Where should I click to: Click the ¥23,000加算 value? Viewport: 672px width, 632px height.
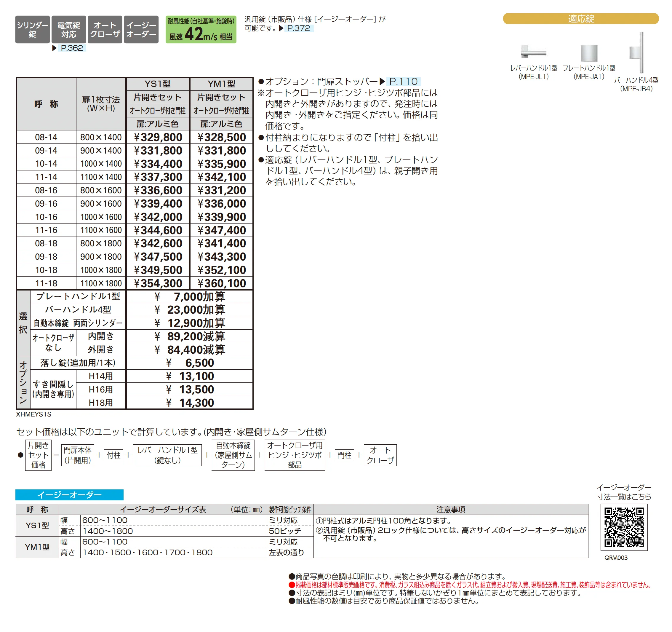189,310
